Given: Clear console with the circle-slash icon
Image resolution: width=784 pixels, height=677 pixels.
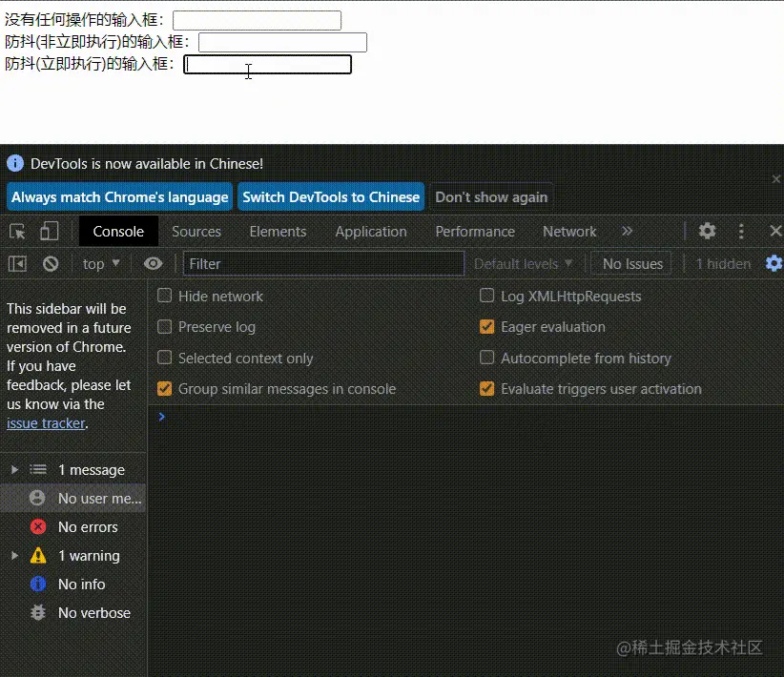Looking at the screenshot, I should (51, 263).
